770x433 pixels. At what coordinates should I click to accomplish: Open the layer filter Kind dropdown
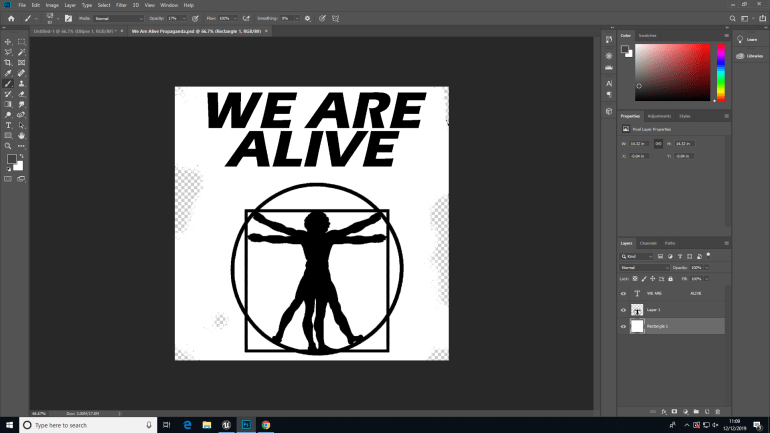pos(641,256)
